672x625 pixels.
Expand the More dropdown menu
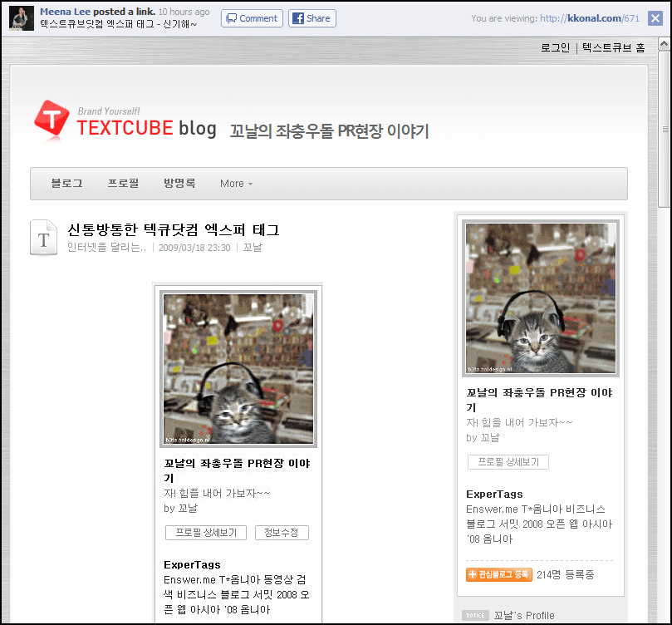click(236, 184)
